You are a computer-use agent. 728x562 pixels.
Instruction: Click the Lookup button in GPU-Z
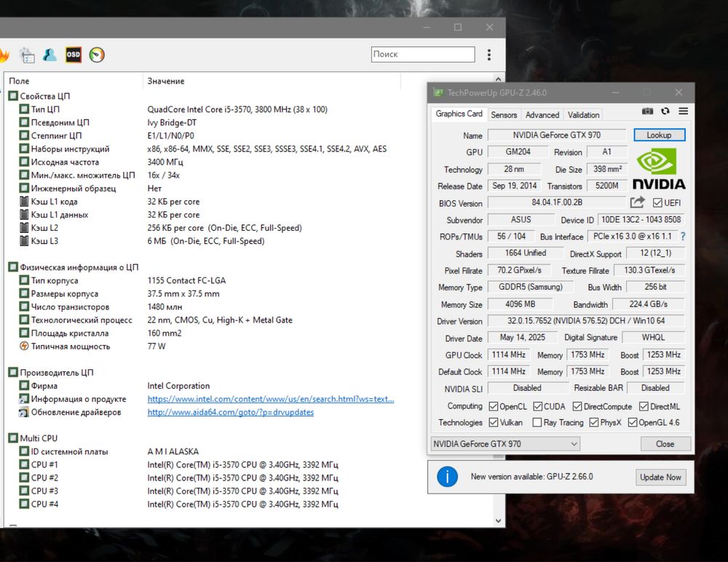(659, 135)
